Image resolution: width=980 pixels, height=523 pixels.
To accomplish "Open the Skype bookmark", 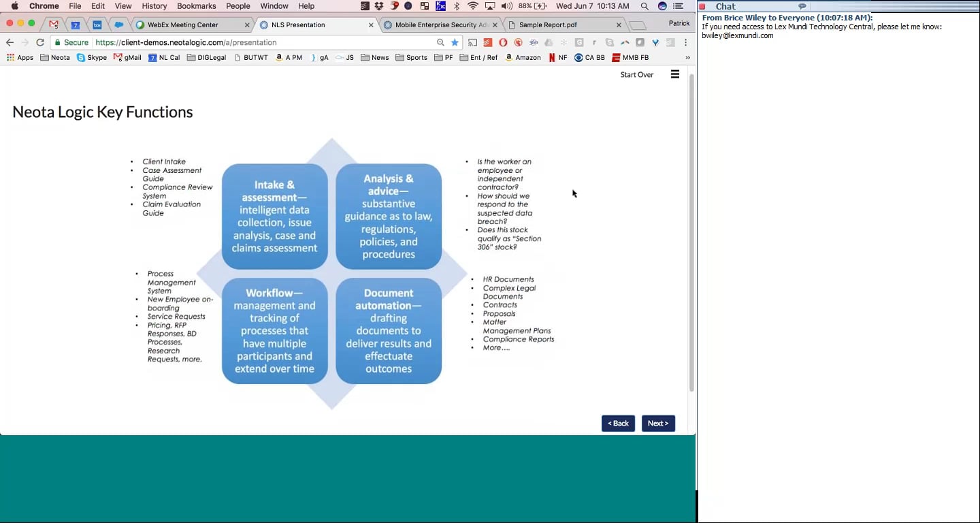I will pos(92,58).
